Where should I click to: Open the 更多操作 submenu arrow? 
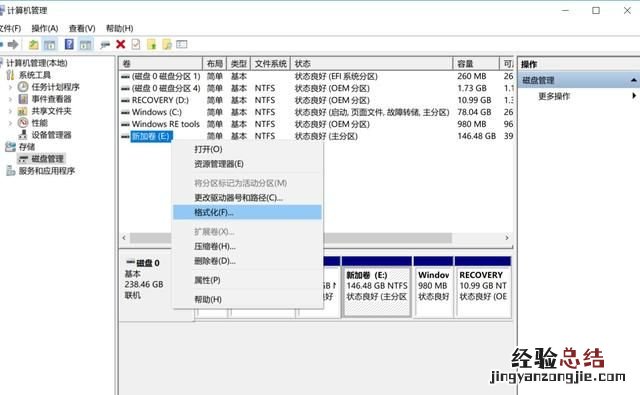coord(634,96)
